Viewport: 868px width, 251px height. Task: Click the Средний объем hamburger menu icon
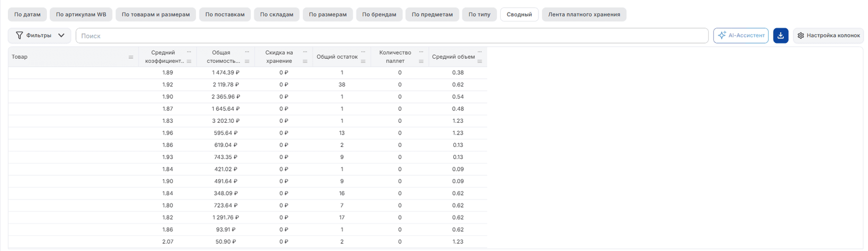pos(480,62)
